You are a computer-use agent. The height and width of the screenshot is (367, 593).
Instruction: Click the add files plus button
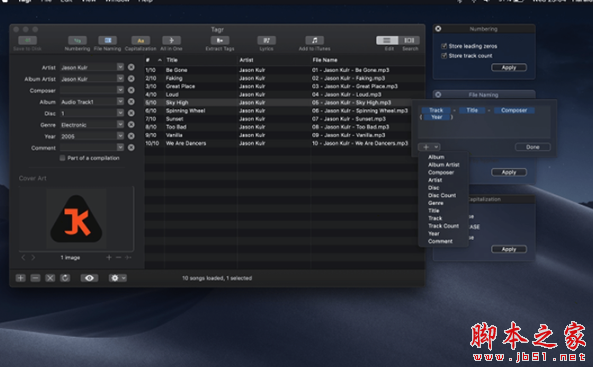coord(20,278)
